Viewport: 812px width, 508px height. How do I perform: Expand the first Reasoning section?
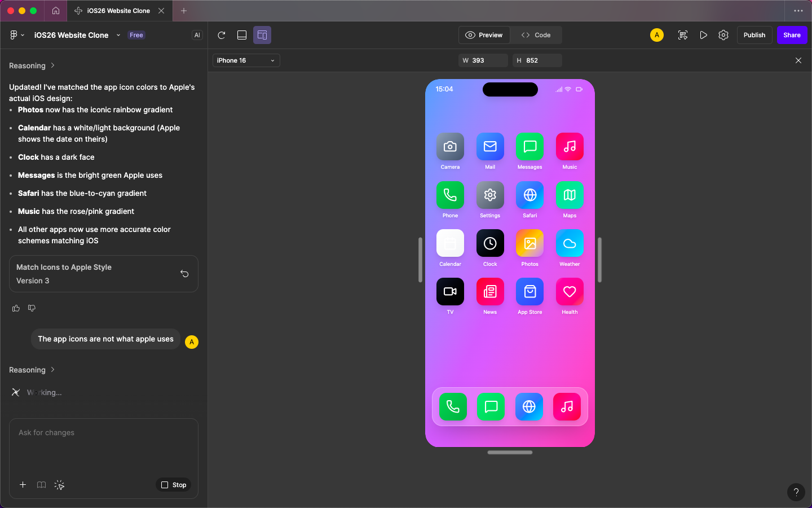point(32,65)
